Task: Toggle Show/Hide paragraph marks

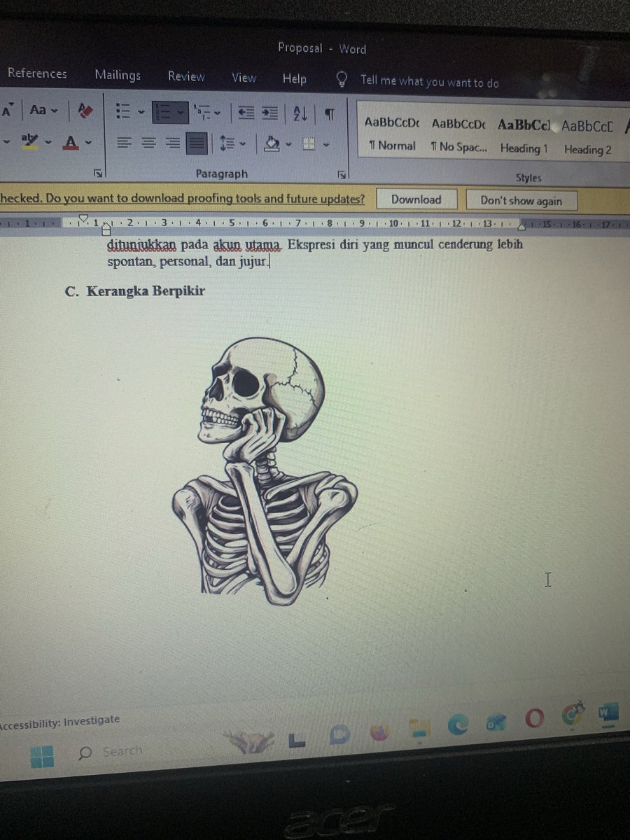Action: [x=329, y=115]
